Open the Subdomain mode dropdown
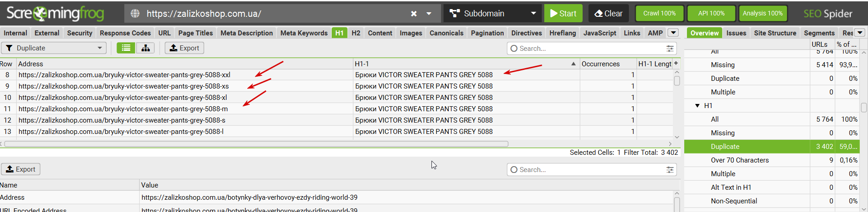This screenshot has height=212, width=868. pos(492,14)
